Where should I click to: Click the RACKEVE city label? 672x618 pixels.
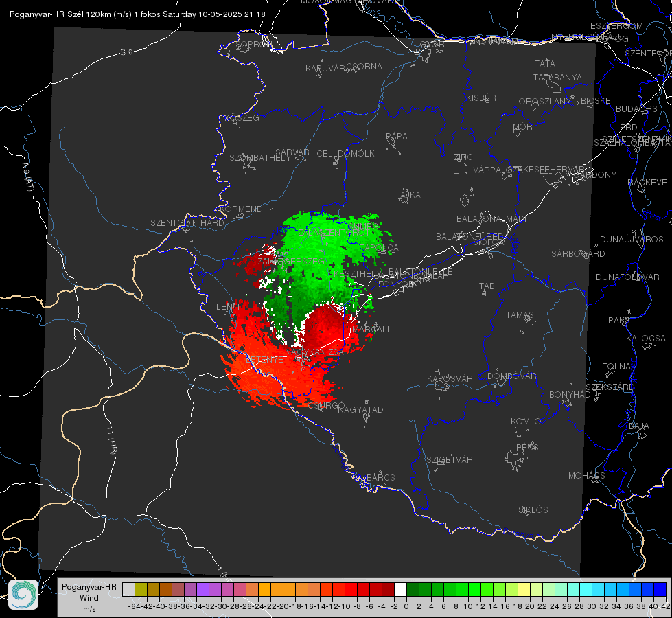(647, 183)
